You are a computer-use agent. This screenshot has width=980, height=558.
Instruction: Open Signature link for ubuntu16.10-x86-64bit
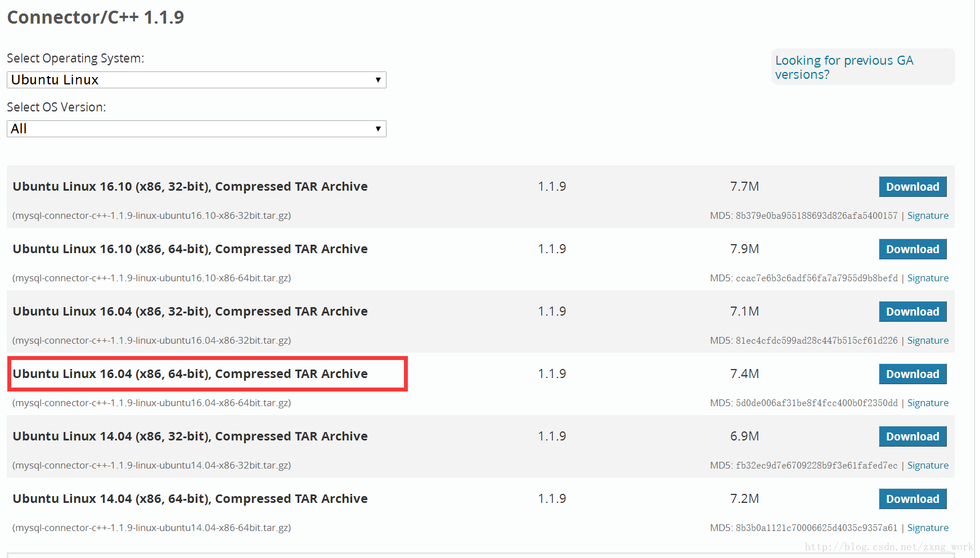click(x=928, y=278)
